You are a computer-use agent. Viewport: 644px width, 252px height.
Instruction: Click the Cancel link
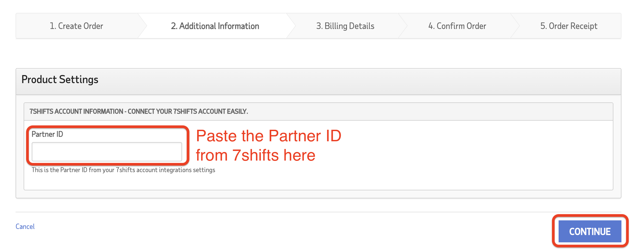25,227
